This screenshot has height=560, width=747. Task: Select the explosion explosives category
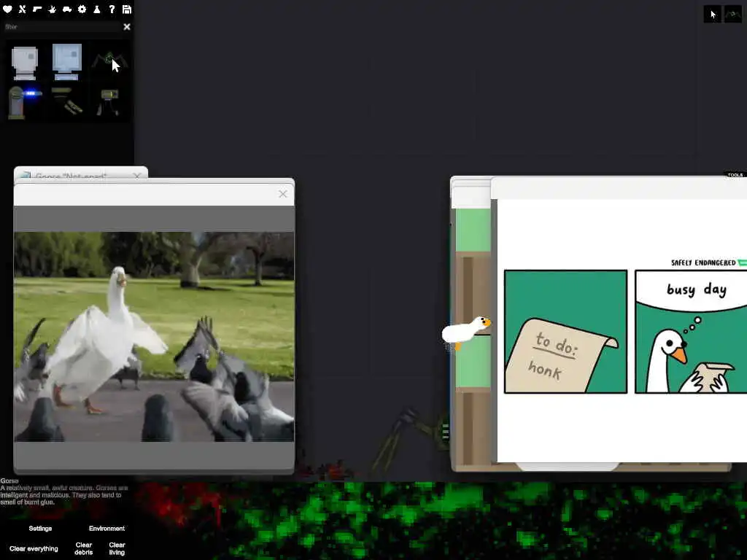coord(53,9)
